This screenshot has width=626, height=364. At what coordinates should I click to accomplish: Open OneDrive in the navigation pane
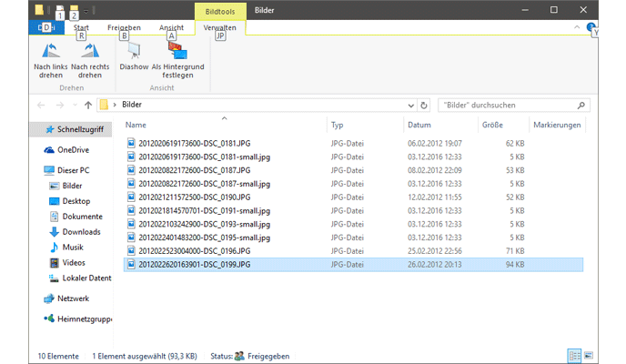tap(73, 149)
